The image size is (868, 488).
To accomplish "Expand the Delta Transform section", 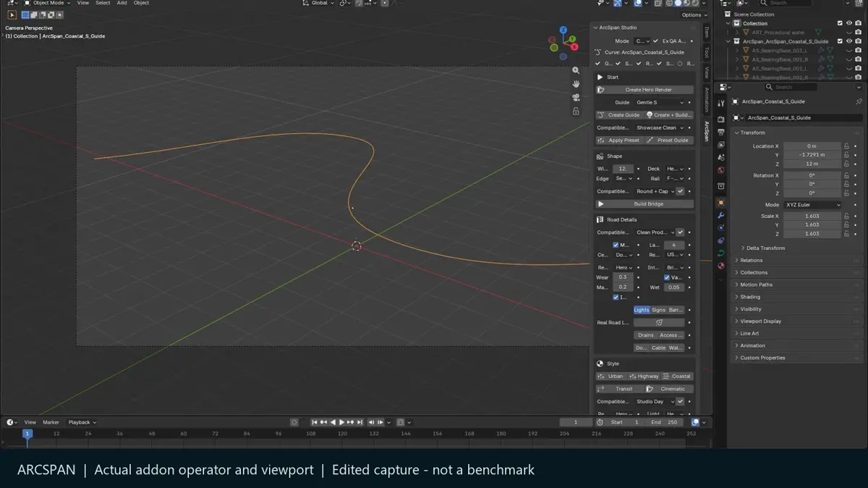I will click(765, 248).
